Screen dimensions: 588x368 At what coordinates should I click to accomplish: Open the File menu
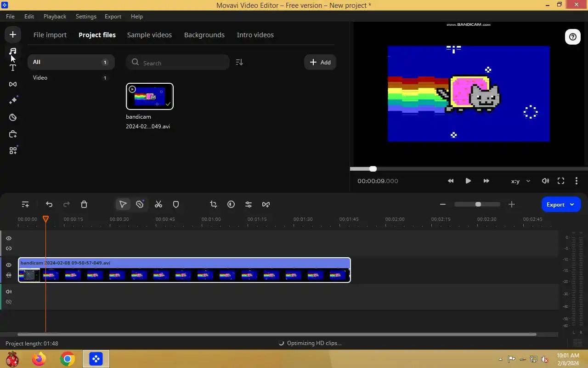coord(10,16)
